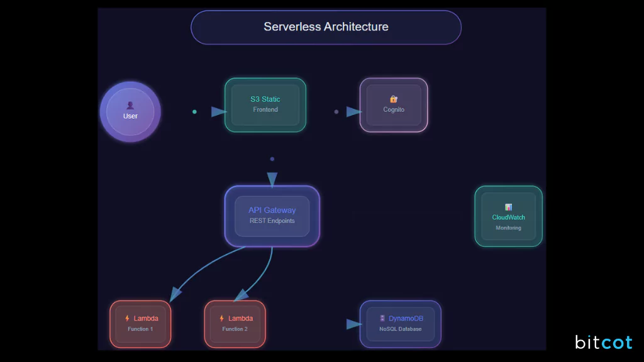Toggle the connector dot between User and S3

(195, 111)
